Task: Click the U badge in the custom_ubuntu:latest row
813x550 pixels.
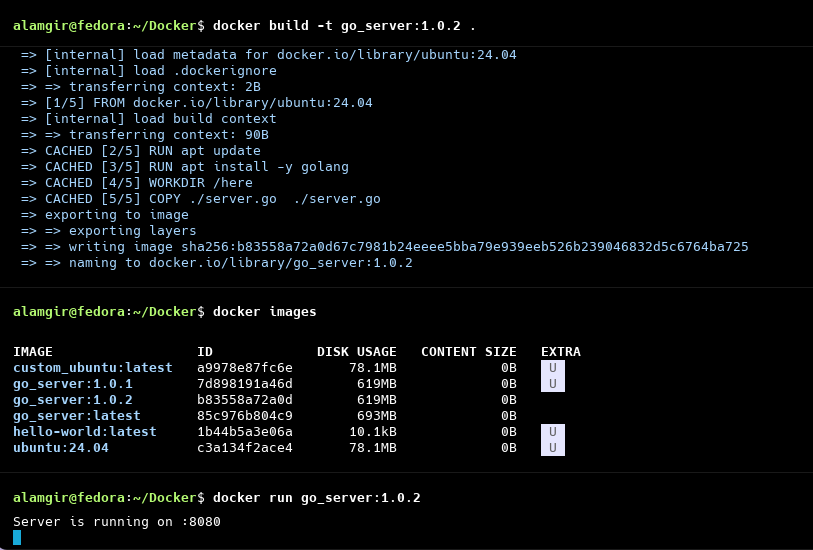Action: 552,368
